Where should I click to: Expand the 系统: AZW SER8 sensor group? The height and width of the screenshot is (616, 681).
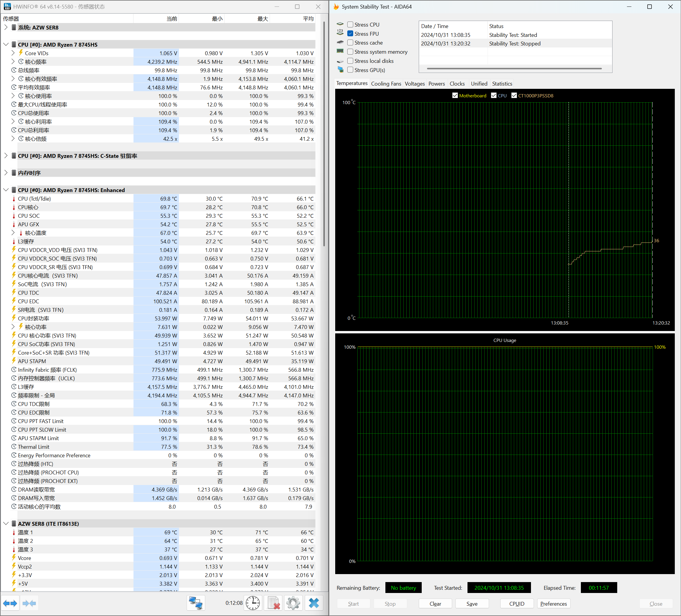pyautogui.click(x=6, y=27)
